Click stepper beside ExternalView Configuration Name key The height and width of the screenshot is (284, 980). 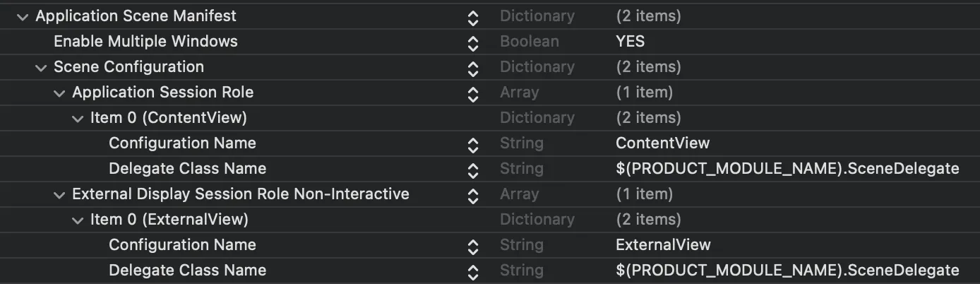tap(473, 246)
